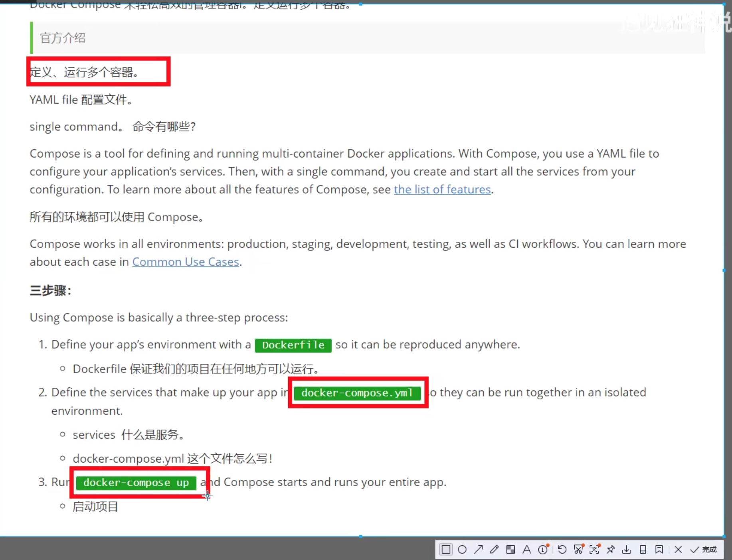The image size is (732, 560).
Task: Run text recognition on the capture
Action: [594, 550]
